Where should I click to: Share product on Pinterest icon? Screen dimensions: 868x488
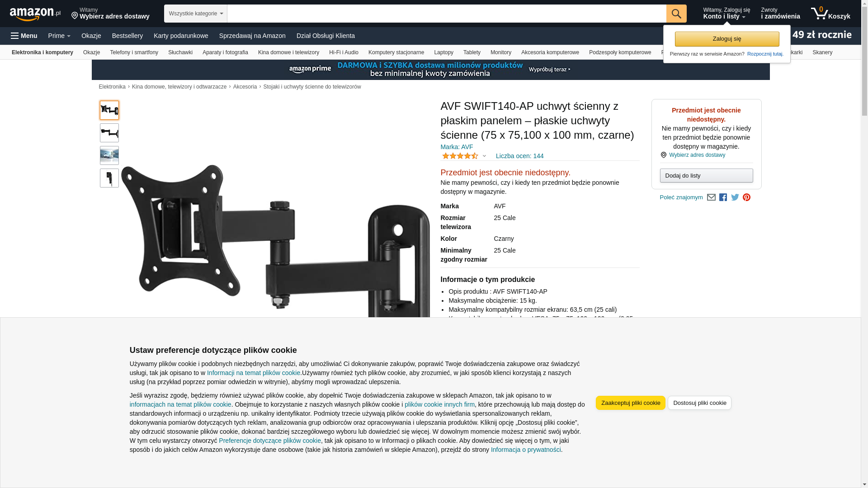pos(747,197)
